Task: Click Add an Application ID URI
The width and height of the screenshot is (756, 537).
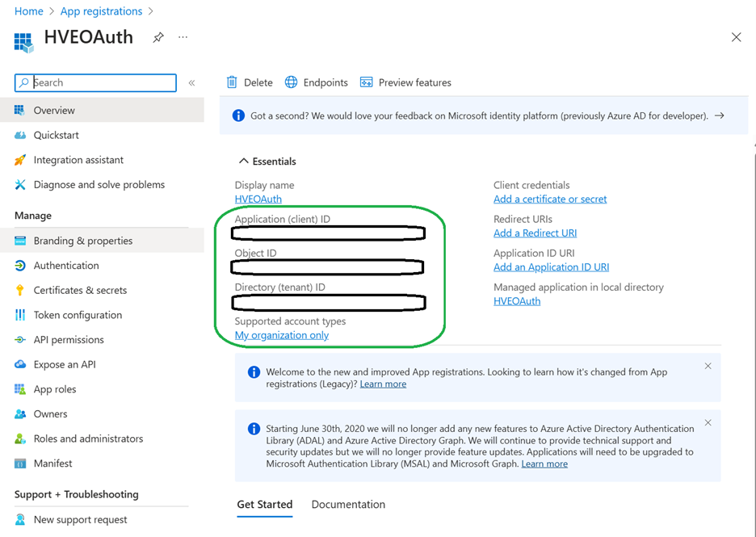Action: [551, 267]
